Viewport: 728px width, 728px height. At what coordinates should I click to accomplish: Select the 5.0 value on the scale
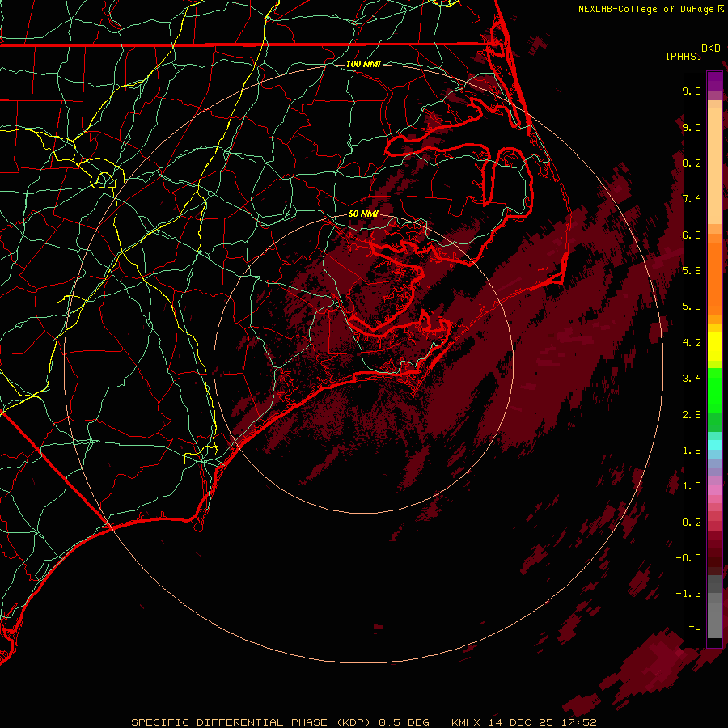[x=692, y=307]
